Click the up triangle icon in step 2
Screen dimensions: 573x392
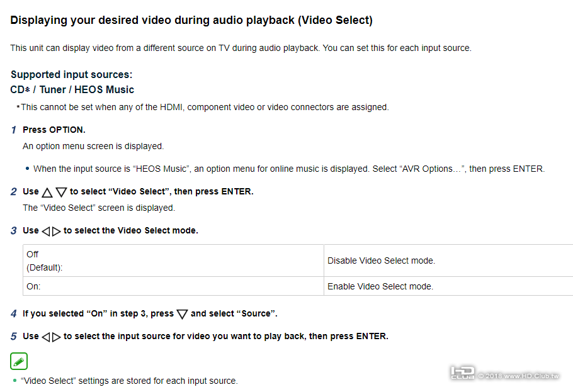click(48, 193)
